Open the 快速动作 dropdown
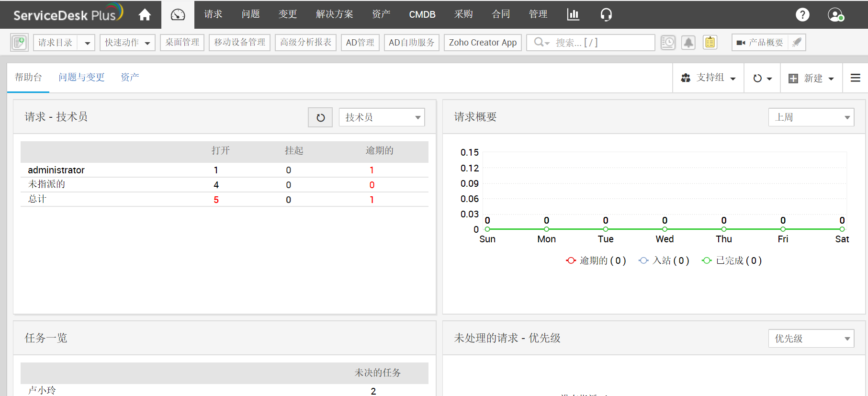The image size is (868, 396). 127,43
